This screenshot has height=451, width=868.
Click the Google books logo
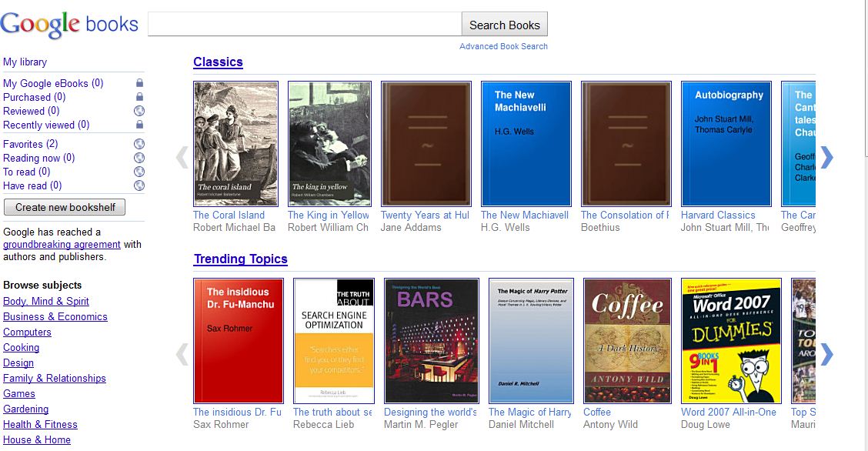click(x=69, y=22)
